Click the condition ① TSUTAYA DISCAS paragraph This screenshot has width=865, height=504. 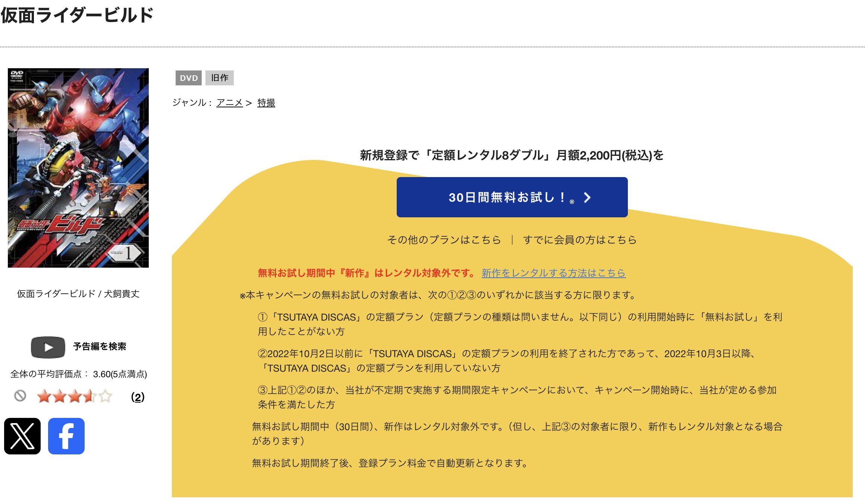click(520, 324)
